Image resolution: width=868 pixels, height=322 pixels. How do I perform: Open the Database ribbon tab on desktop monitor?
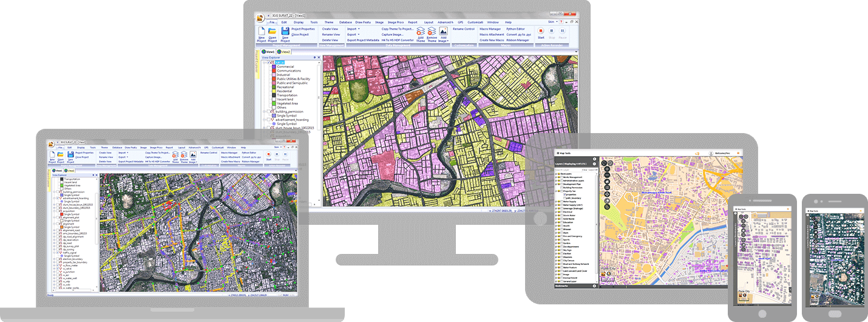pos(345,22)
